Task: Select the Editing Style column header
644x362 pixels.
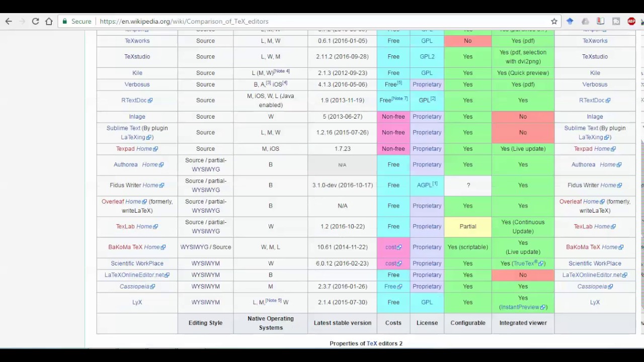Action: click(205, 323)
